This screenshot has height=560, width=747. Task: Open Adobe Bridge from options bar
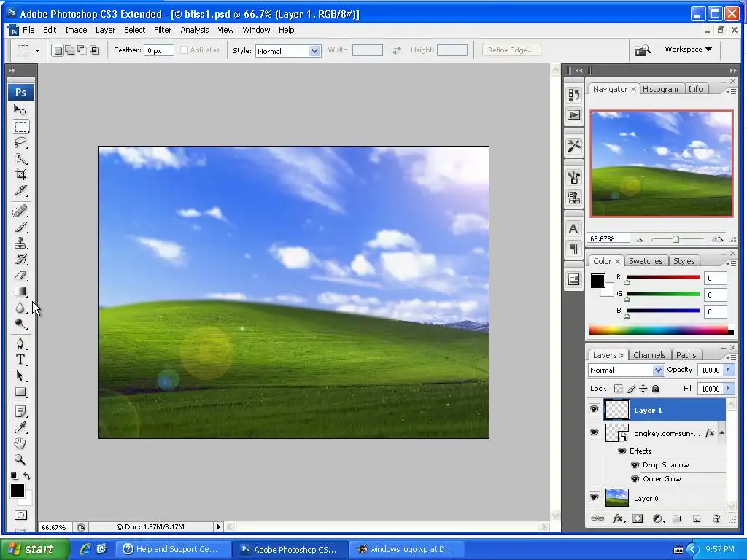click(x=642, y=50)
